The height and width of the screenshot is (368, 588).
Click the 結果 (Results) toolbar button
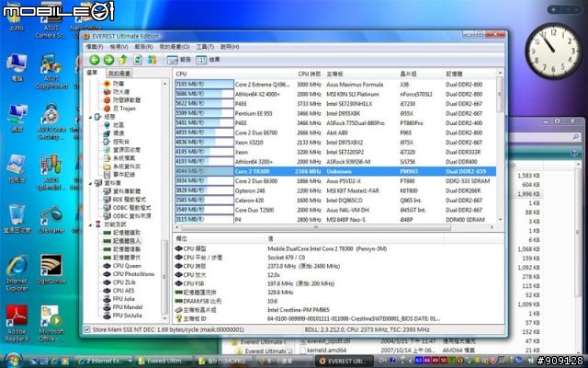pyautogui.click(x=209, y=60)
